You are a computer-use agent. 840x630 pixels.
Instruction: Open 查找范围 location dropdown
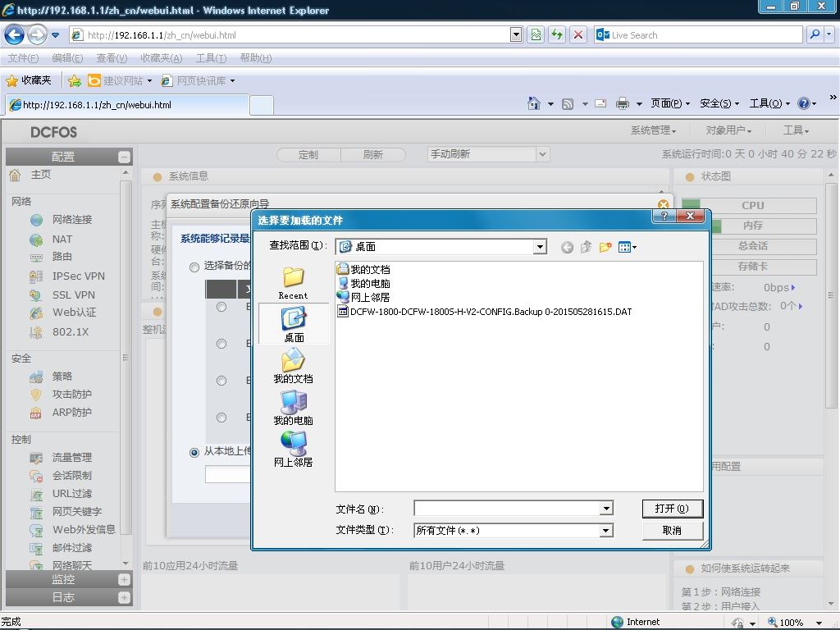point(540,247)
